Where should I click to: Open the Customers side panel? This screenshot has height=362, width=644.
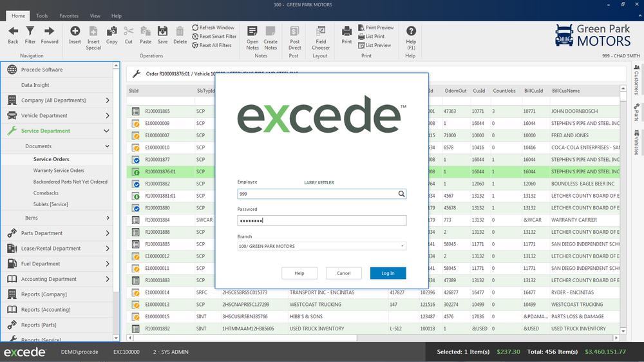pos(636,79)
